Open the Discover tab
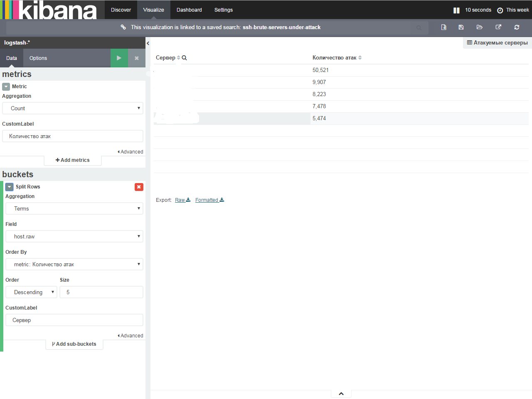Image resolution: width=532 pixels, height=399 pixels. tap(121, 10)
